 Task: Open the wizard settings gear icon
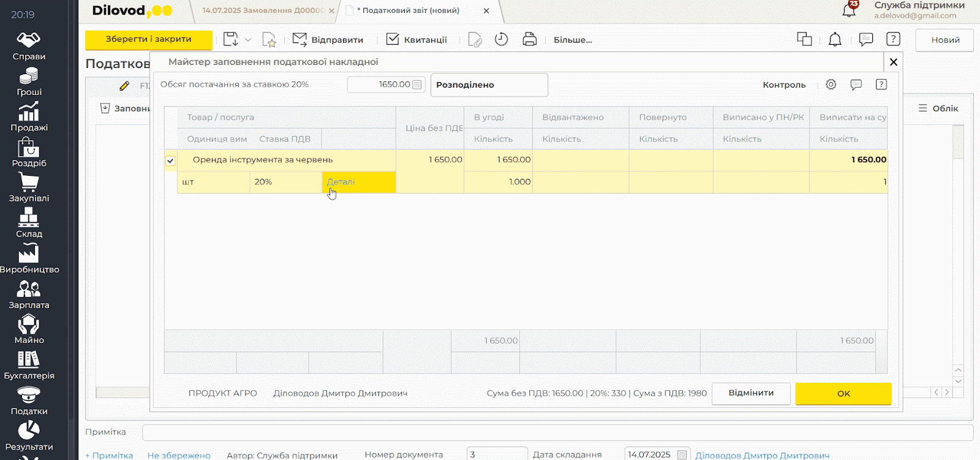pos(831,85)
